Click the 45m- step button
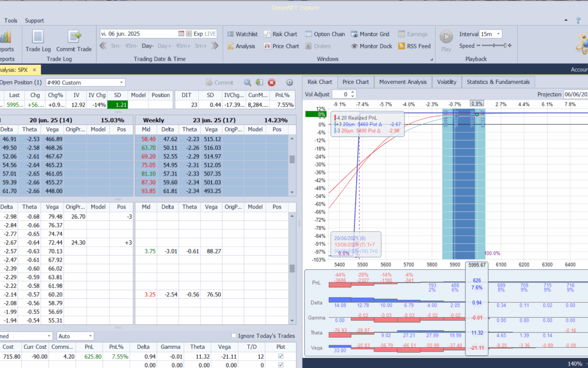This screenshot has width=588, height=368. 131,46
